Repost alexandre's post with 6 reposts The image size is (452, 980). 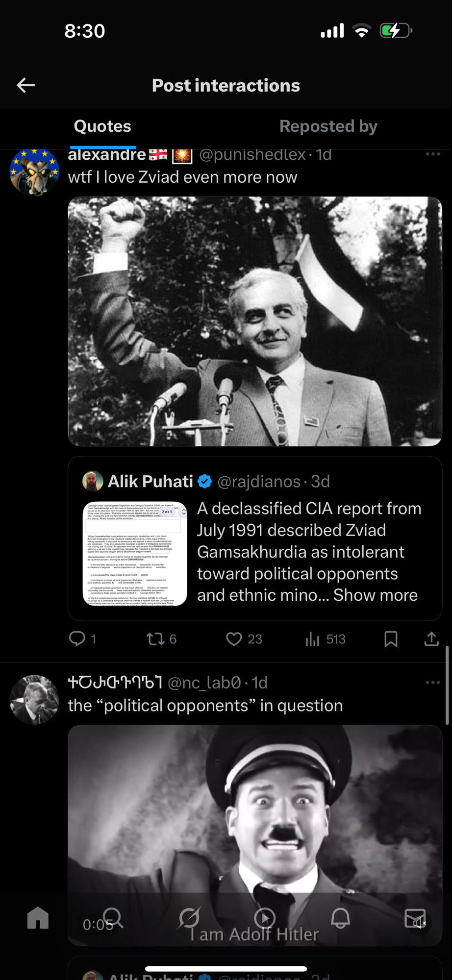pos(156,638)
